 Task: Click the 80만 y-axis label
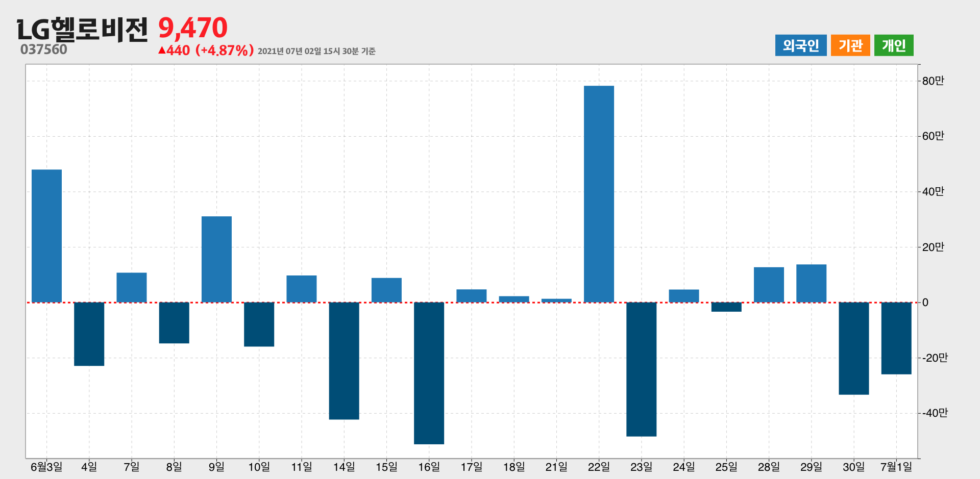coord(933,81)
